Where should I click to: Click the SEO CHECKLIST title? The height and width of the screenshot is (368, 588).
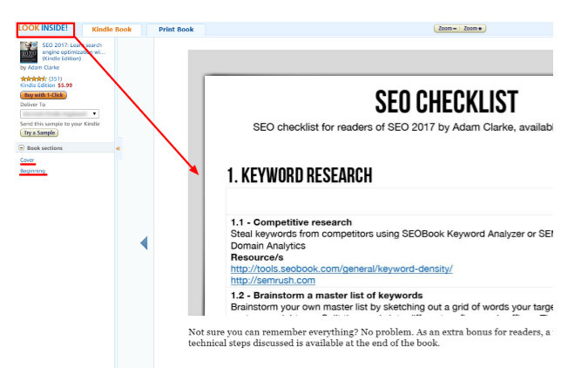(446, 102)
